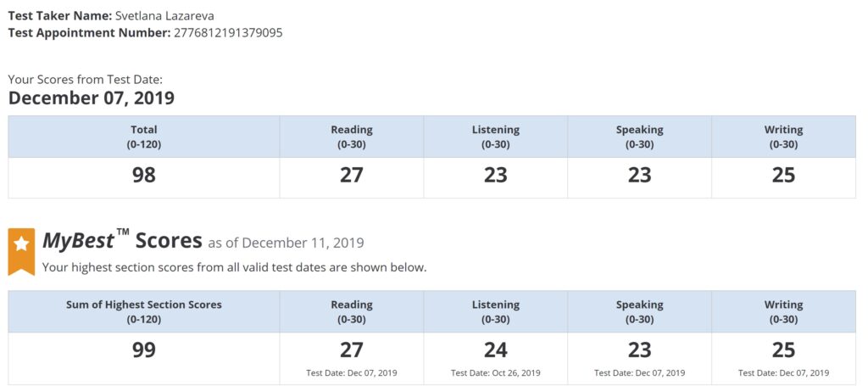Screen dimensions: 868x386
Task: Click the Listening score 23
Action: [x=495, y=175]
